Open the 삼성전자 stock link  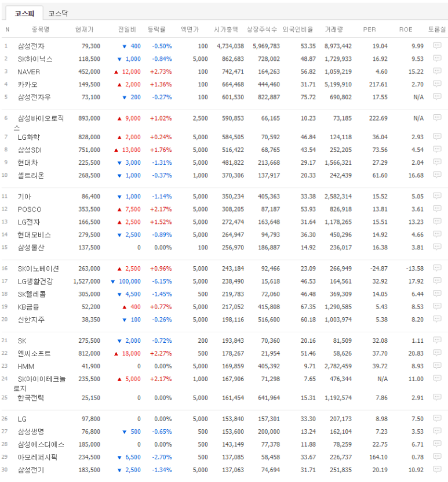point(31,46)
